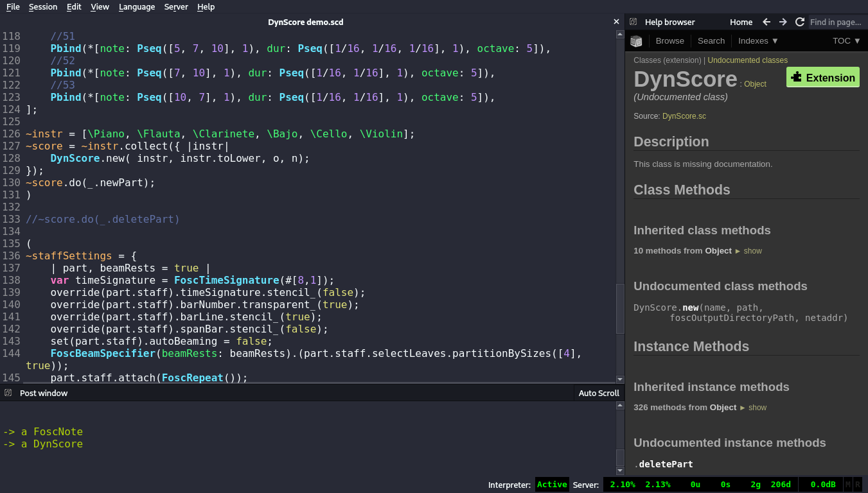Screen dimensions: 868x493
Task: Open the Indexes dropdown
Action: (757, 40)
